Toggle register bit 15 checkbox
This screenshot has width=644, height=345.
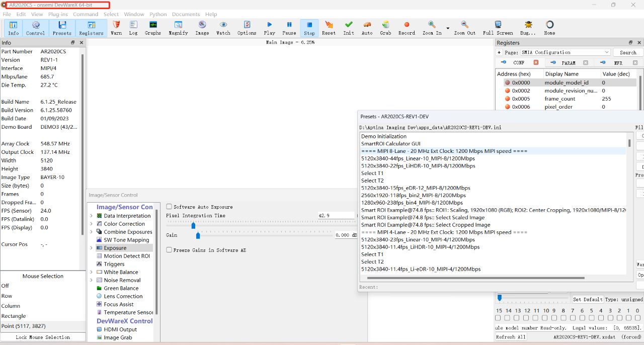pyautogui.click(x=498, y=318)
